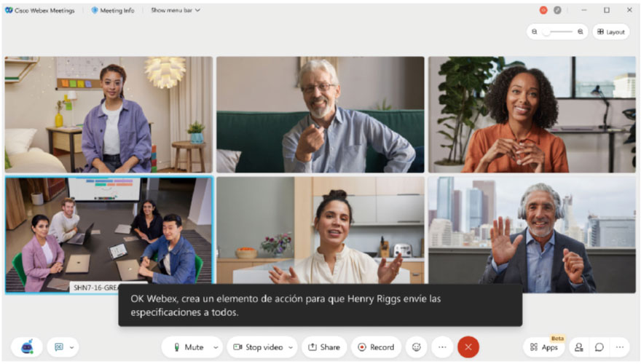Viewport: 641px width, 364px height.
Task: Toggle the Stop video button
Action: click(x=258, y=347)
